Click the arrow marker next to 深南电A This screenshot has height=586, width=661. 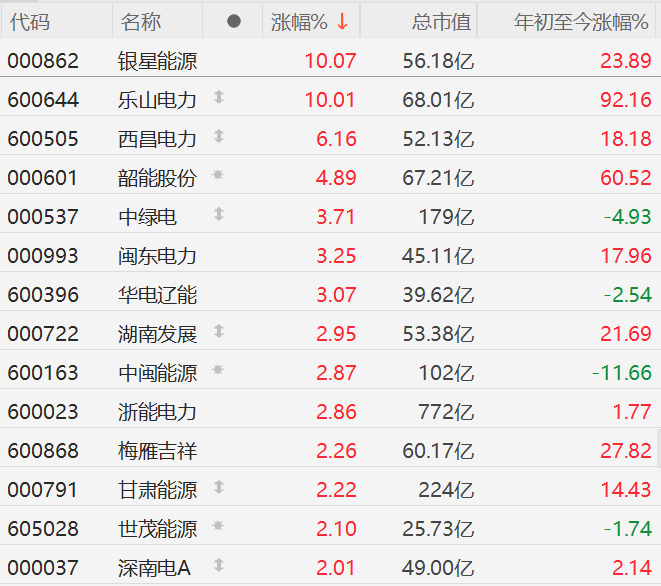(x=218, y=565)
